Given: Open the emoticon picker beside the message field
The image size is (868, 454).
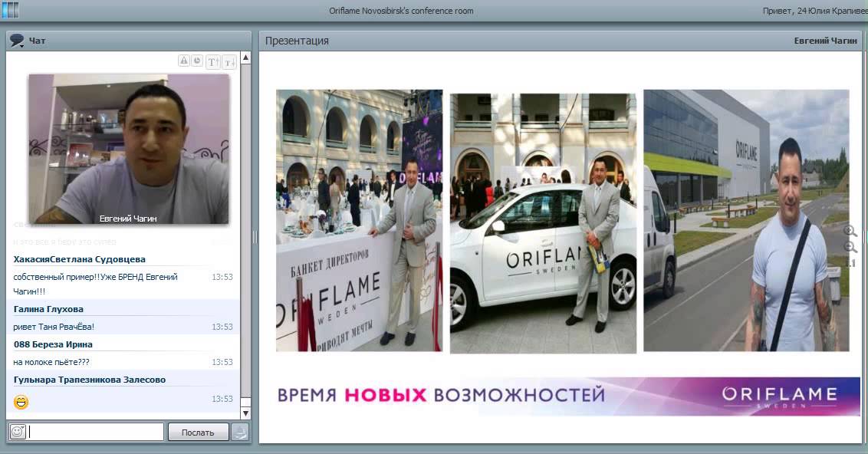Looking at the screenshot, I should 18,432.
